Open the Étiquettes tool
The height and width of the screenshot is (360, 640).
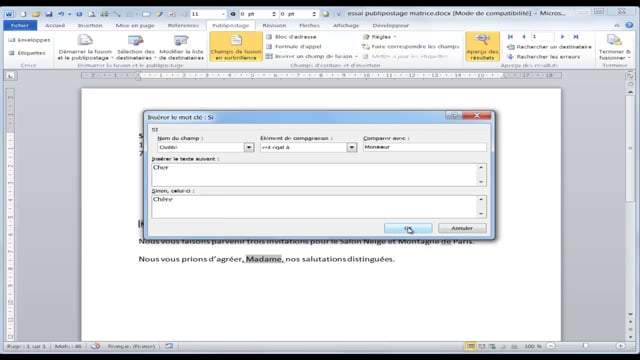27,53
